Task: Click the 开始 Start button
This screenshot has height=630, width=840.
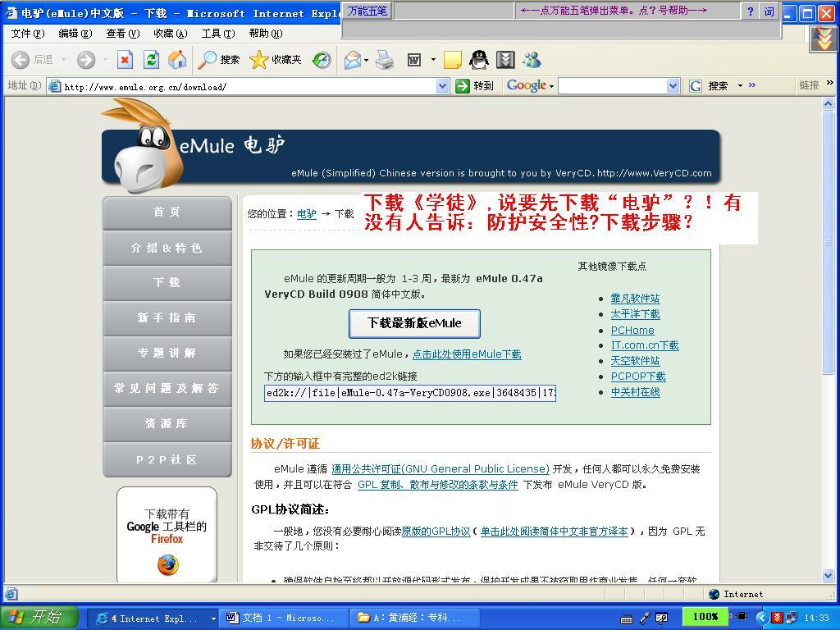Action: [x=39, y=618]
